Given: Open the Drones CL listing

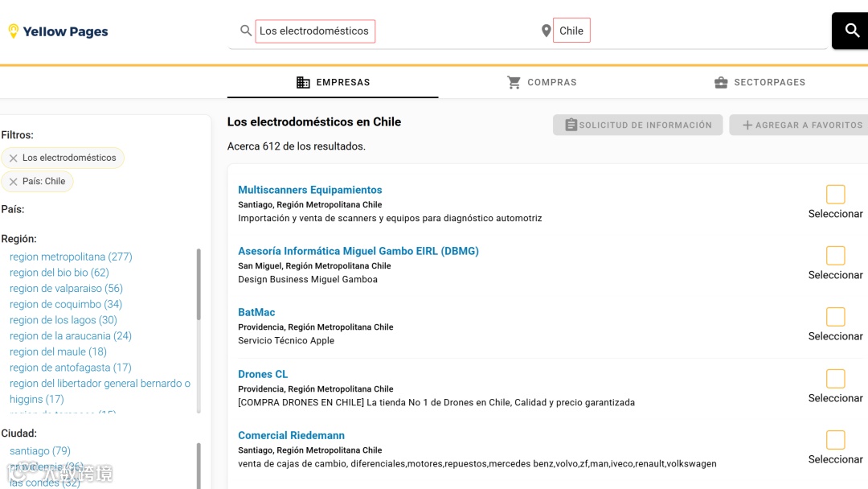Looking at the screenshot, I should coord(263,374).
